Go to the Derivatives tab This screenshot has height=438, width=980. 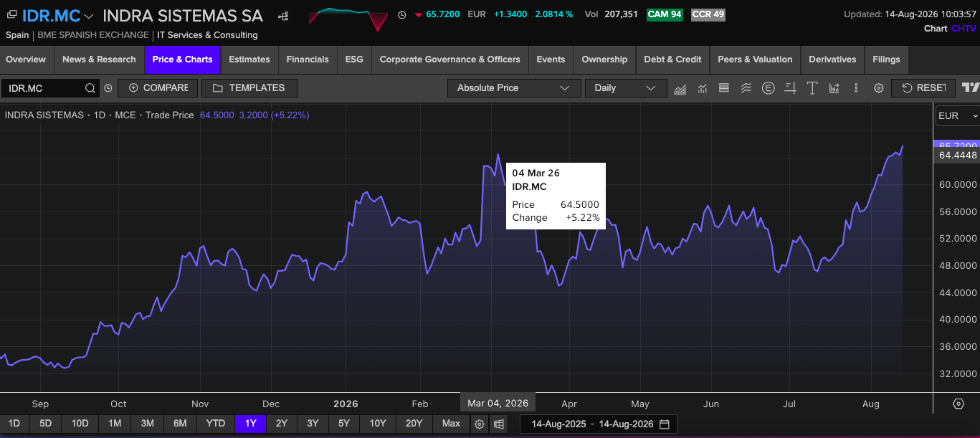[832, 59]
